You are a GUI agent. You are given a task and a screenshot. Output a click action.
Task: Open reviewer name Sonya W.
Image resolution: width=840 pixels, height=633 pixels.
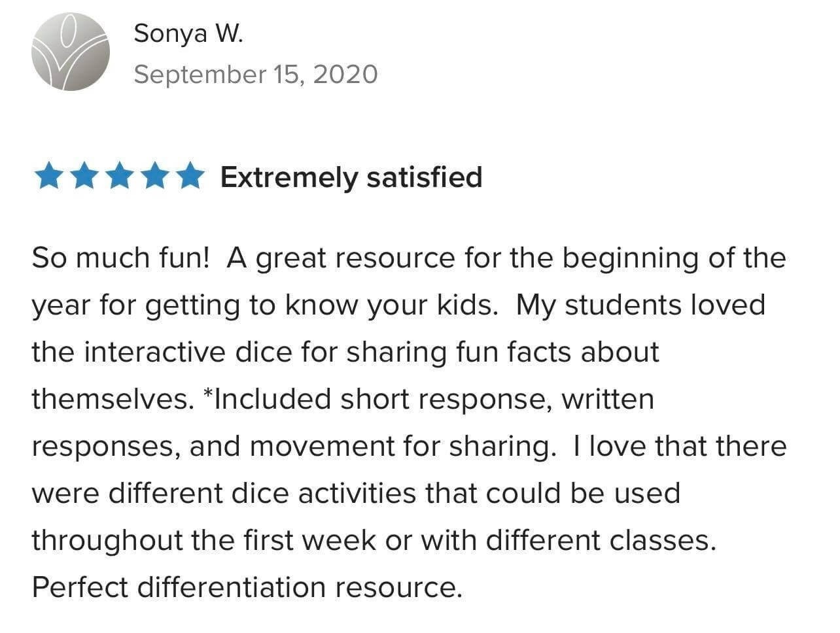pos(188,33)
